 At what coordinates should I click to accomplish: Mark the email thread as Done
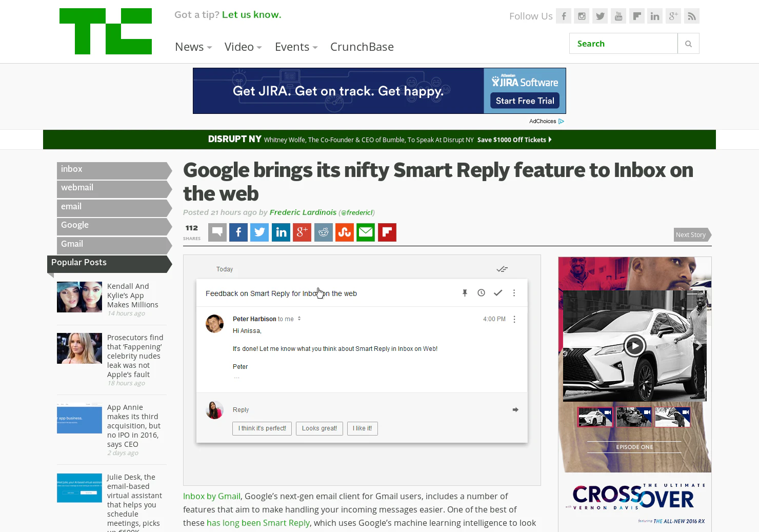pyautogui.click(x=498, y=292)
